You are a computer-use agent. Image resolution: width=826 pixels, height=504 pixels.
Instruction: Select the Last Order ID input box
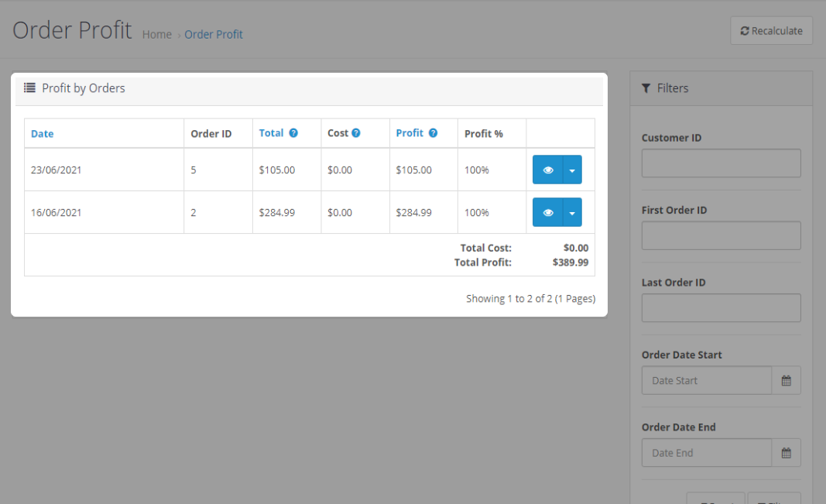pyautogui.click(x=721, y=308)
